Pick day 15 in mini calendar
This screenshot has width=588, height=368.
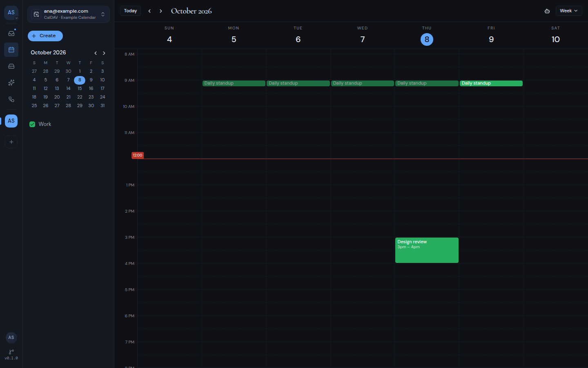tap(80, 88)
